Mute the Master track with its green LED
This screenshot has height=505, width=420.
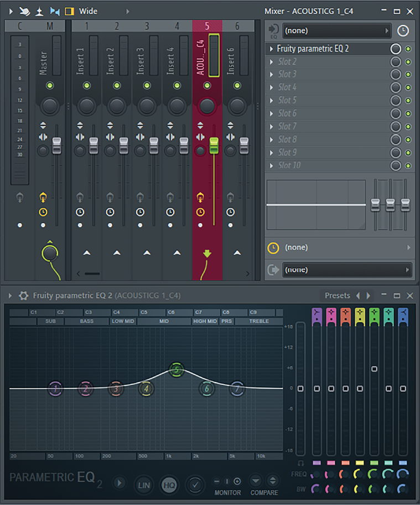click(50, 85)
